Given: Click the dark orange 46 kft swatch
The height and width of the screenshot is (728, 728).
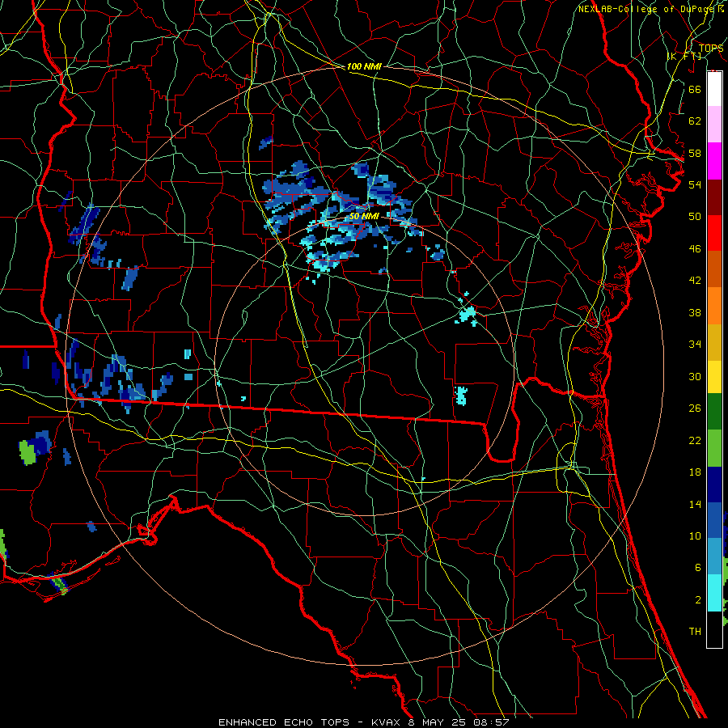Looking at the screenshot, I should tap(714, 269).
